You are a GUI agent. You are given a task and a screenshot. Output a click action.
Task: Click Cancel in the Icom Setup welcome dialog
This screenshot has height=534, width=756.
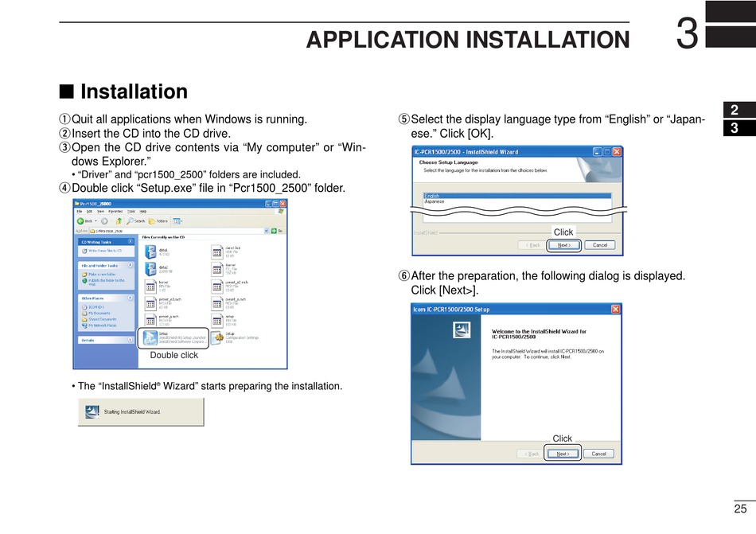click(x=598, y=454)
